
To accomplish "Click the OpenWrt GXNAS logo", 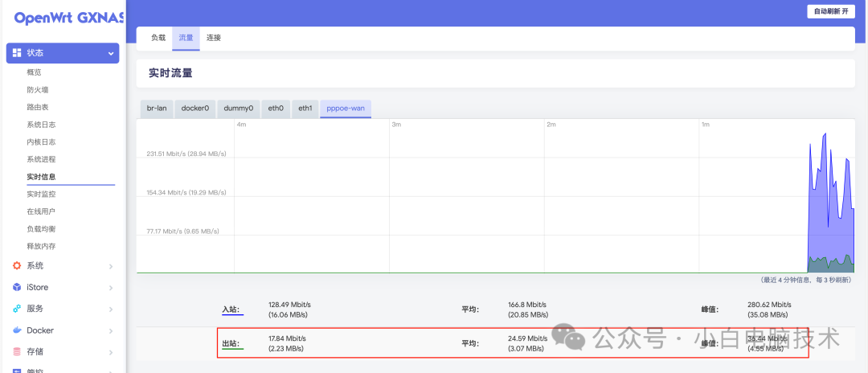I will click(x=68, y=18).
